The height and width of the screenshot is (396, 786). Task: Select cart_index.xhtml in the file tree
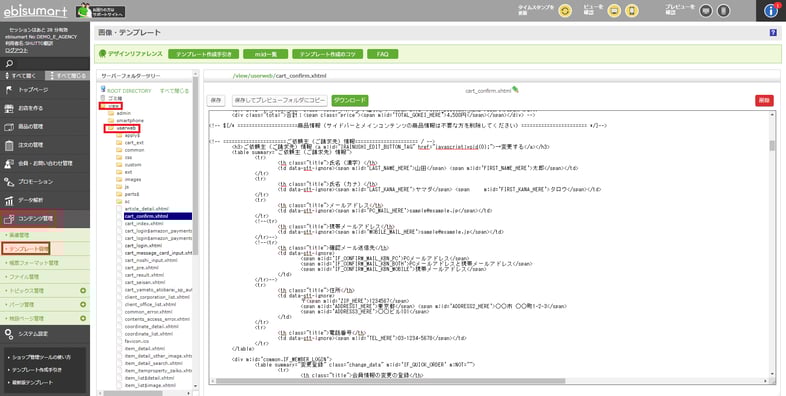click(x=143, y=224)
